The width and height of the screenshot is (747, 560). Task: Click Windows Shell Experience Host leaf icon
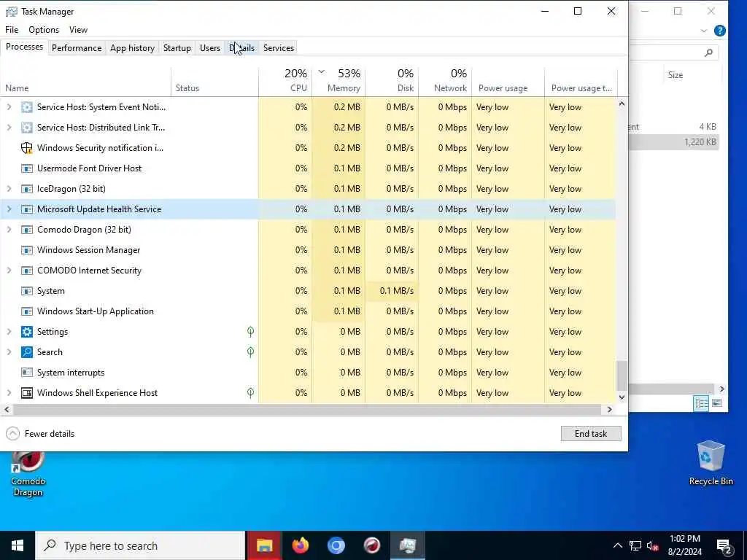[251, 393]
